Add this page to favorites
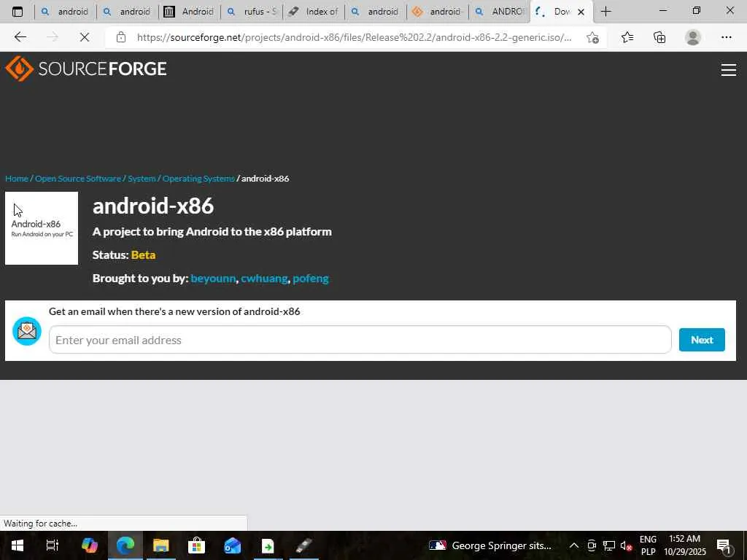Screen dimensions: 747x560 592,37
